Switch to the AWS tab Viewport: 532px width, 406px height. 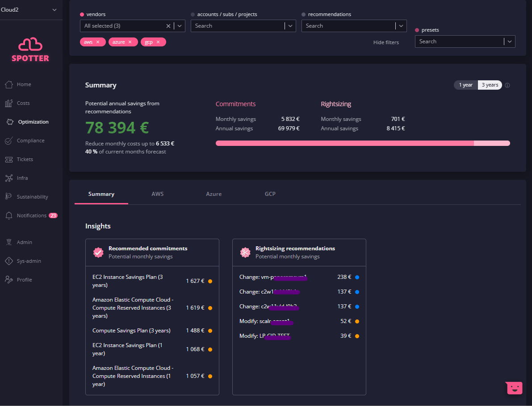157,194
